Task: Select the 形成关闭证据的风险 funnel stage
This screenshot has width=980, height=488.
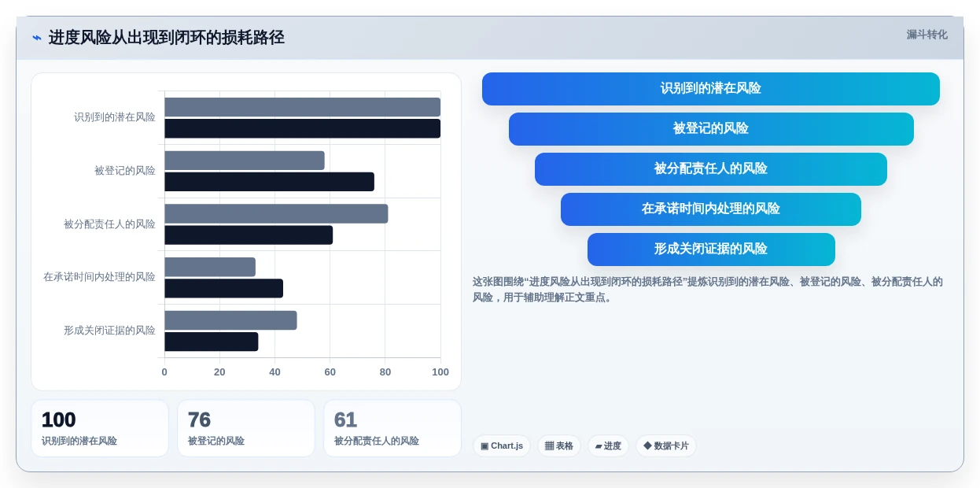Action: click(x=711, y=249)
